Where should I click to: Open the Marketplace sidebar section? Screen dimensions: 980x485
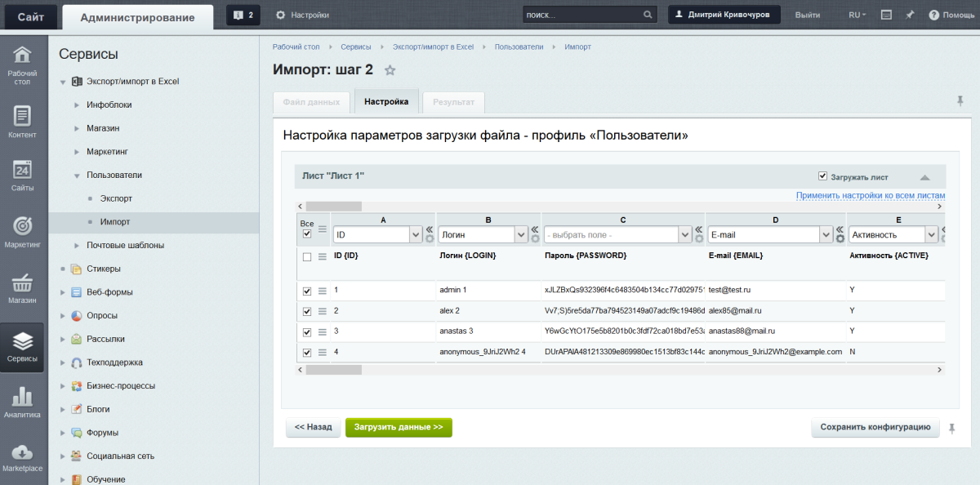click(x=23, y=459)
